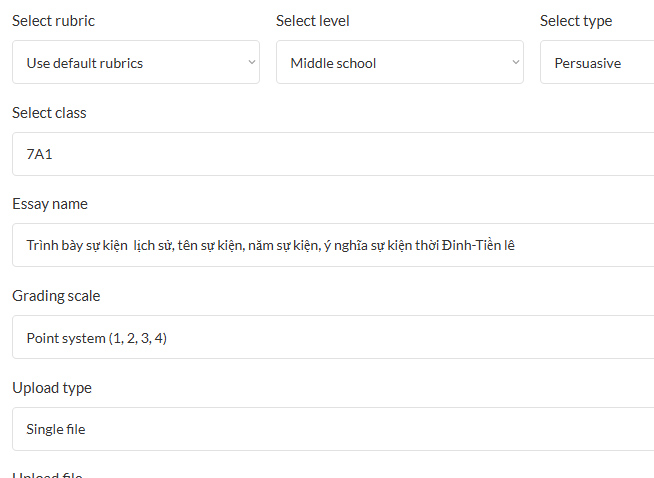Screen dimensions: 654x478
Task: Click the Select level dropdown chevron arrow
Action: (516, 63)
